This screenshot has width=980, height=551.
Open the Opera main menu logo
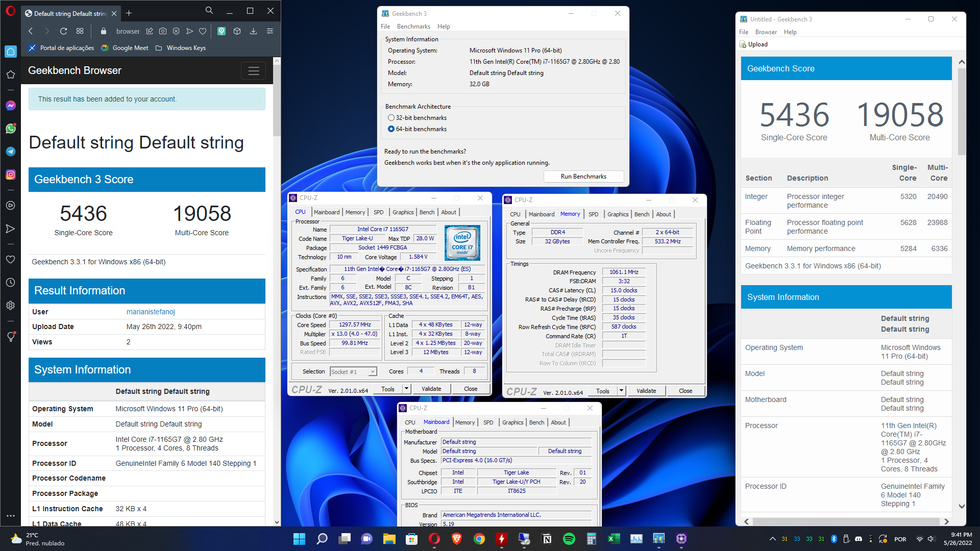[10, 11]
